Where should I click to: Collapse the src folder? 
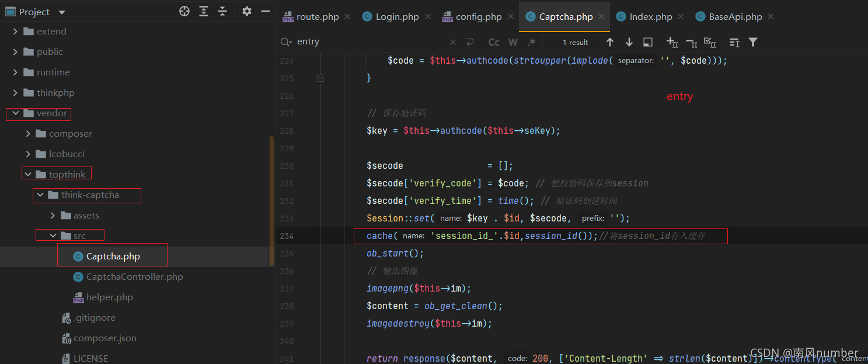[53, 236]
